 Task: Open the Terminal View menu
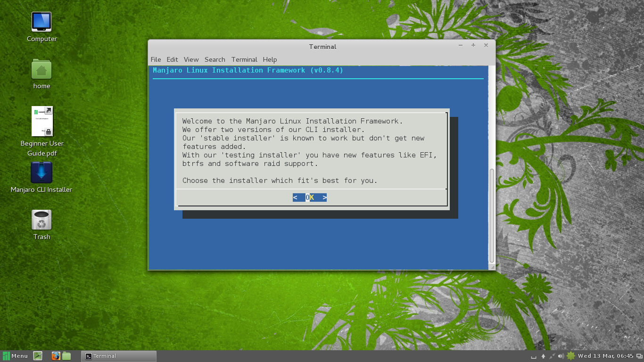[x=191, y=59]
